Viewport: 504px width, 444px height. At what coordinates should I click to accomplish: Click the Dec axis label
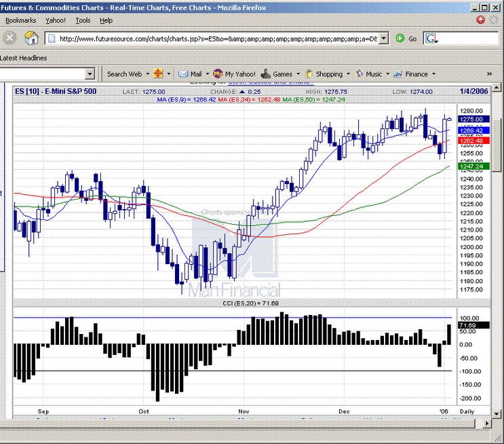[x=344, y=411]
